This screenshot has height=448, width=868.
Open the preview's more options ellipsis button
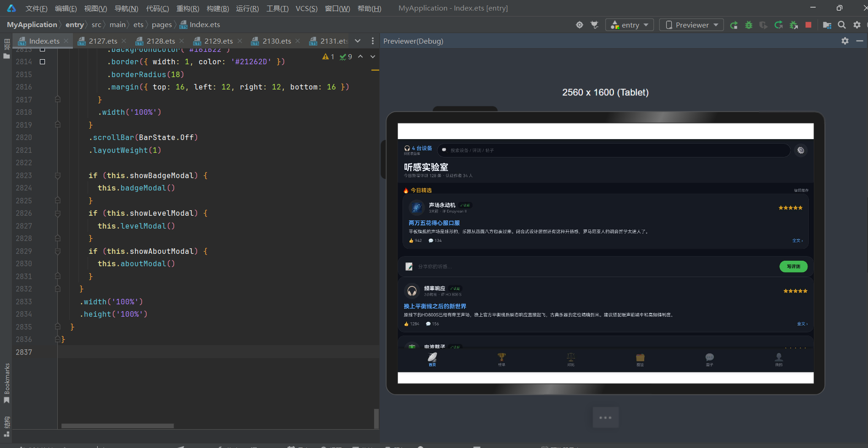coord(605,417)
